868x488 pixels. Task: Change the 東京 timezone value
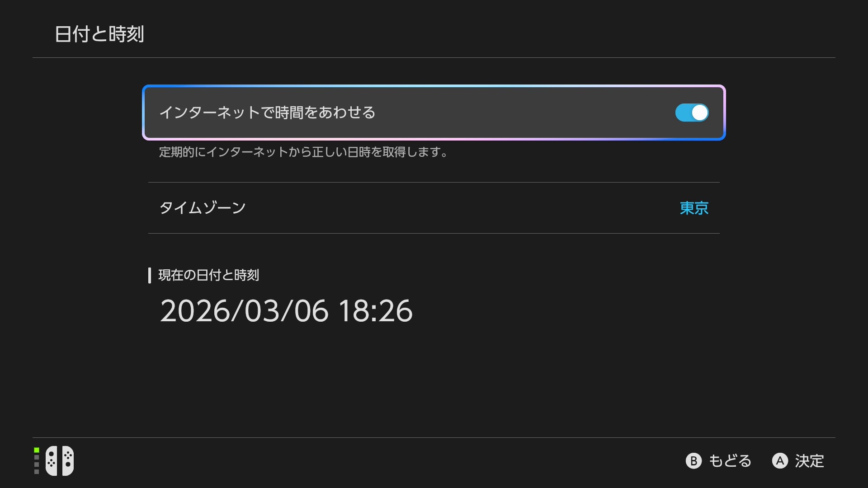[x=694, y=208]
